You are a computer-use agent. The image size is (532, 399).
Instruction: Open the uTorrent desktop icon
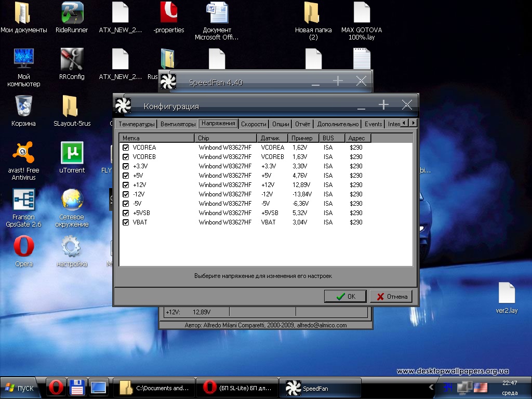coord(72,153)
